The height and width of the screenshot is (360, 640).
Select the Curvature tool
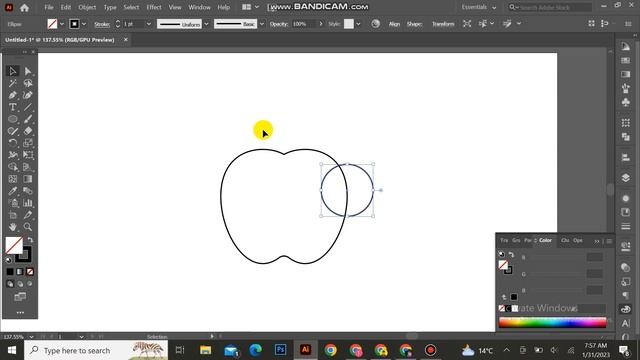[28, 95]
